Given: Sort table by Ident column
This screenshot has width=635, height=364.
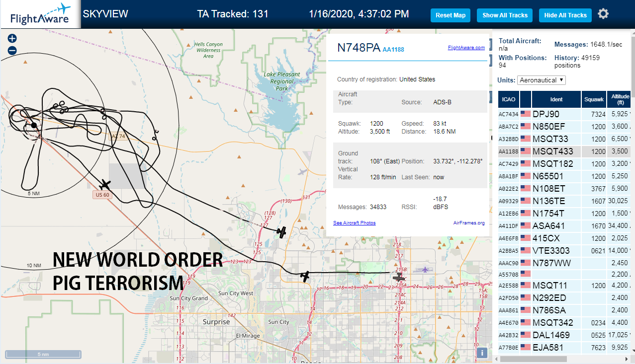Looking at the screenshot, I should pyautogui.click(x=556, y=99).
